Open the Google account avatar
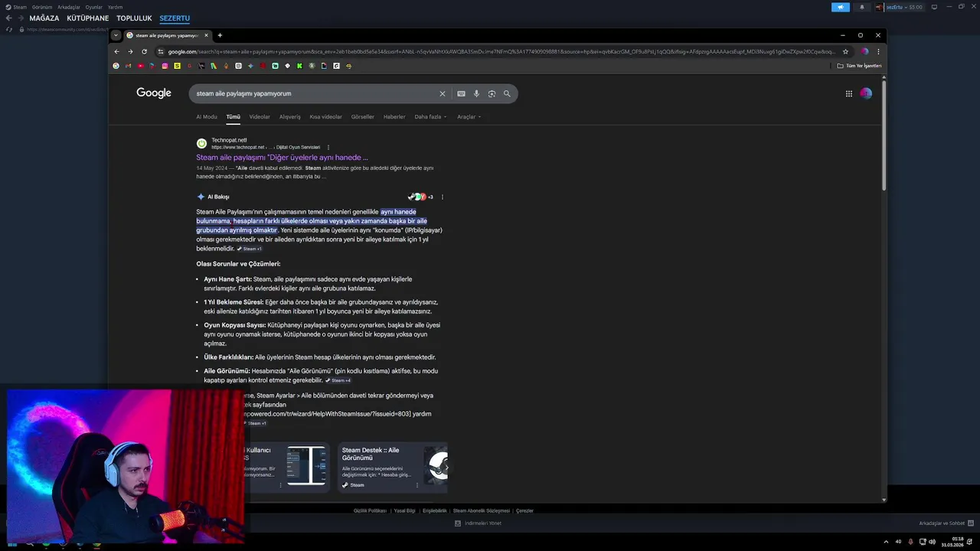 [866, 93]
